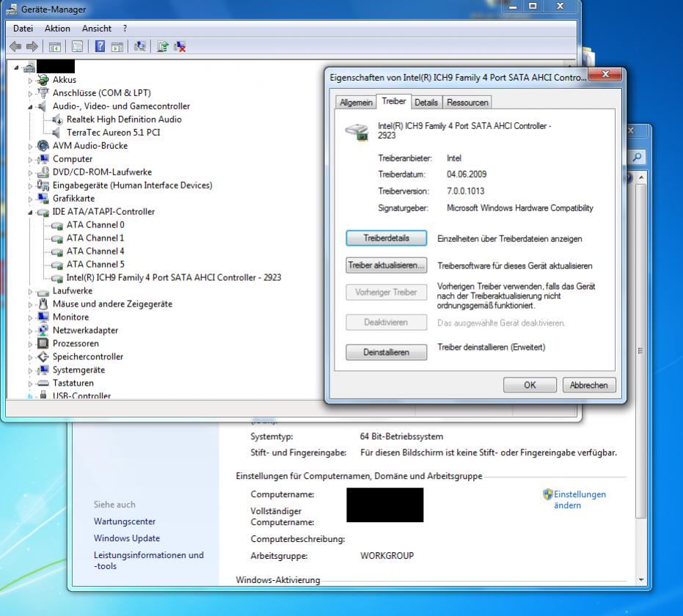Click the search icon in the System window
This screenshot has height=616, width=683.
637,157
